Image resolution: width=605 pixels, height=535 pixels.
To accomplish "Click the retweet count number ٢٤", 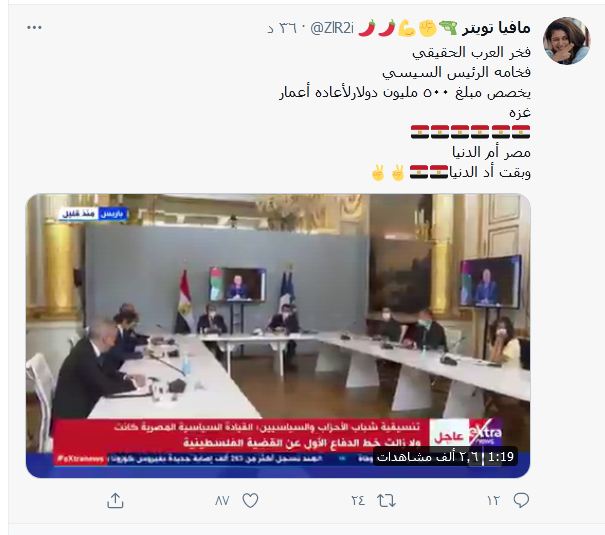I will [358, 501].
